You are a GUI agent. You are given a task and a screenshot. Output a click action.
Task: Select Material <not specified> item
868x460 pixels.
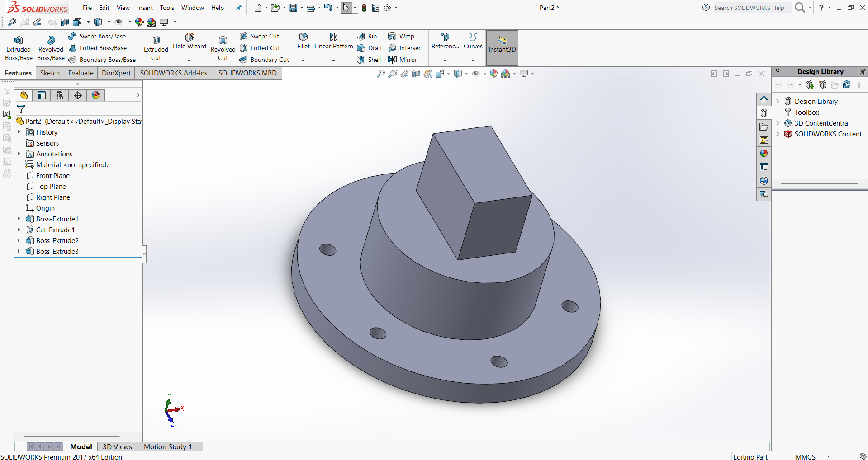[x=68, y=164]
